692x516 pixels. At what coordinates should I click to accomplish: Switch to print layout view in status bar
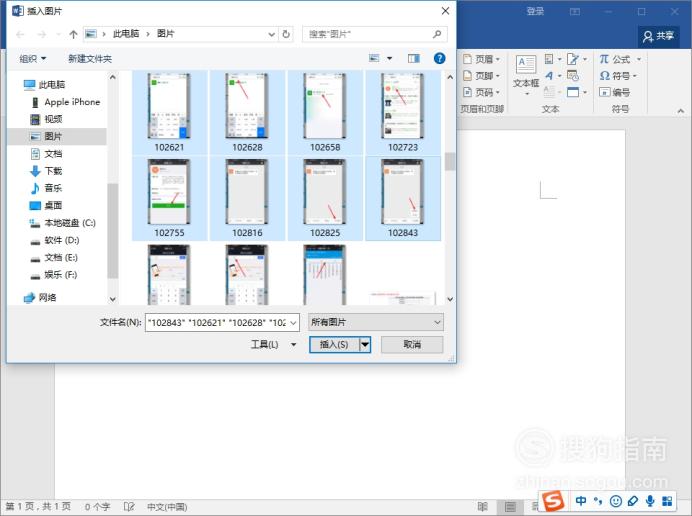pyautogui.click(x=510, y=507)
